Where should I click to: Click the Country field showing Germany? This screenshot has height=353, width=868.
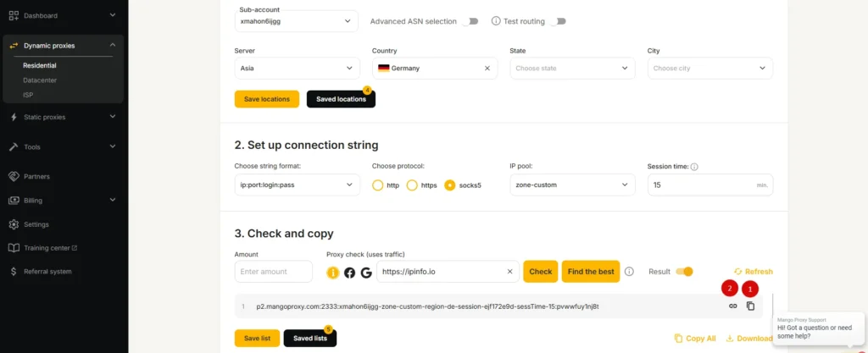[435, 69]
